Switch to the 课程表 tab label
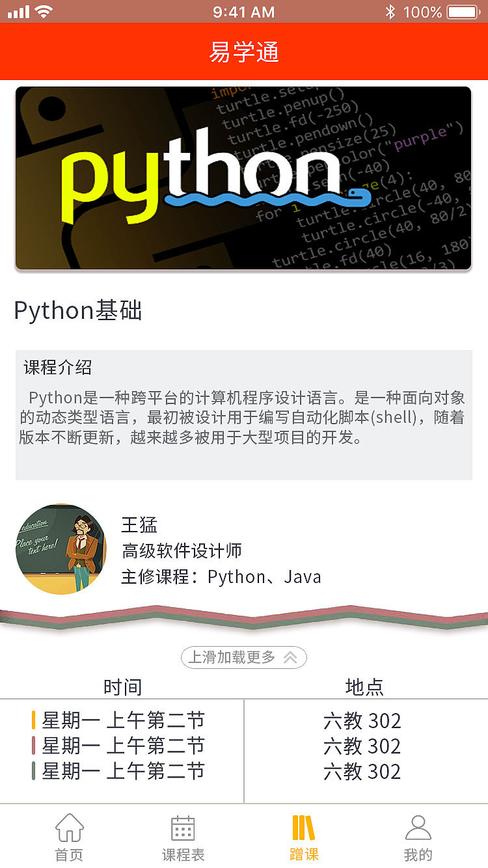This screenshot has width=488, height=868. (x=183, y=855)
